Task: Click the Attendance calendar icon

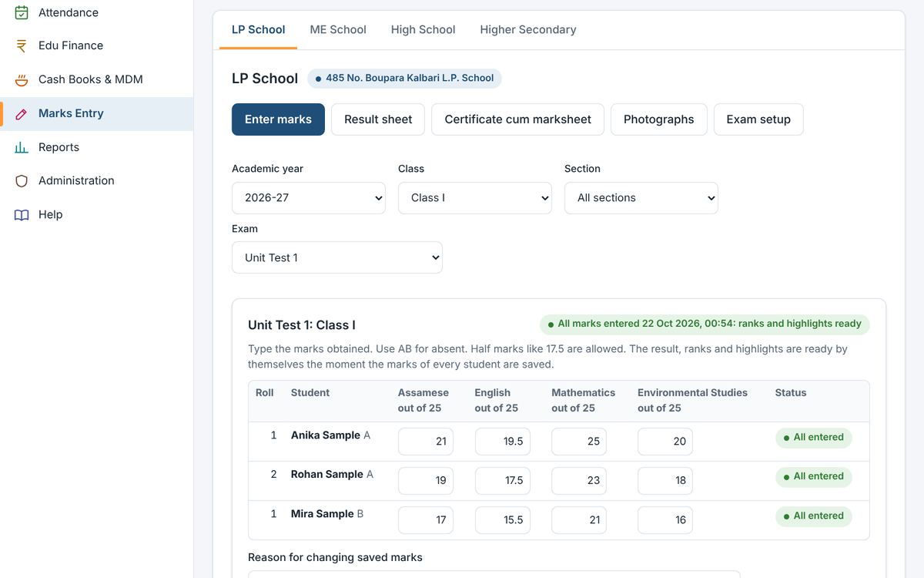Action: click(x=22, y=12)
